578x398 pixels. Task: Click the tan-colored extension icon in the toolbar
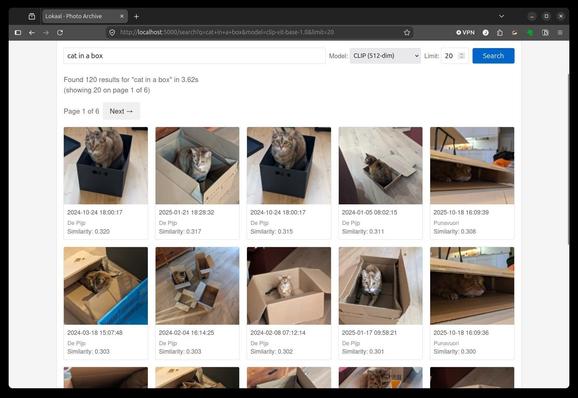coord(515,33)
